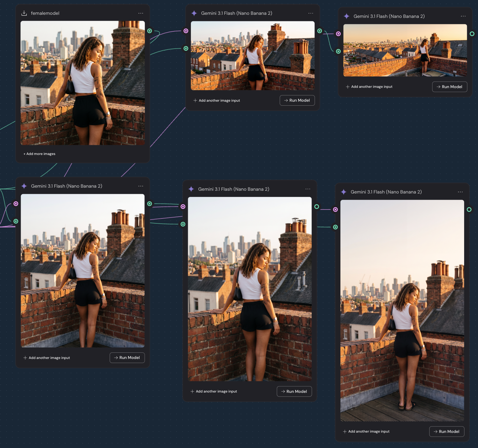478x448 pixels.
Task: Click green input port on top-right Gemini node
Action: (338, 51)
